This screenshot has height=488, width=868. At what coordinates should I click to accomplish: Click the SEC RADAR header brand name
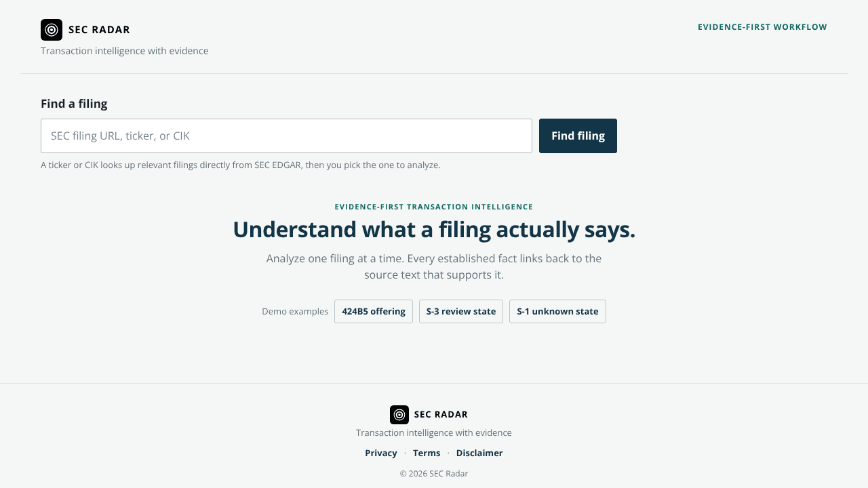click(99, 30)
